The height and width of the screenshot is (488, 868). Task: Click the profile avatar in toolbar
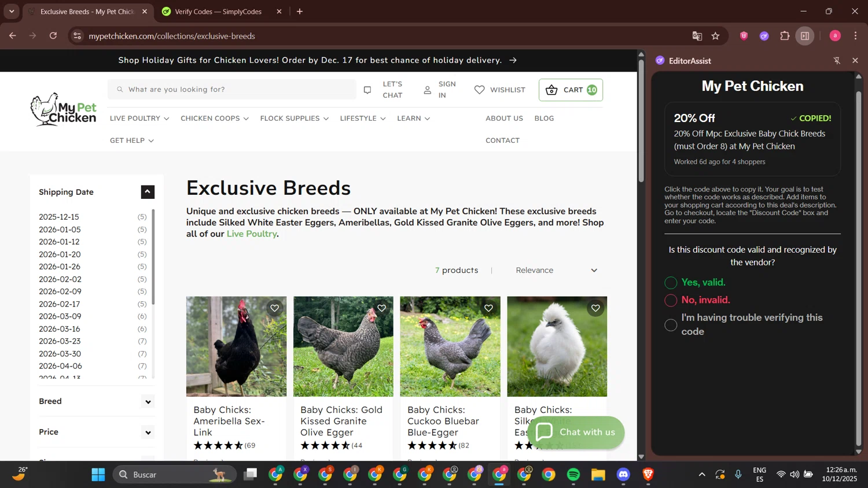pos(835,36)
